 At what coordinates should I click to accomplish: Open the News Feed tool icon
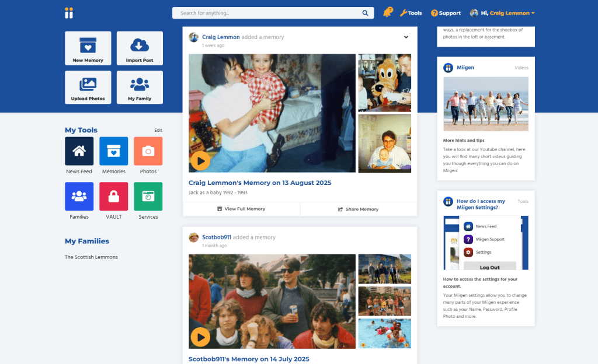coord(79,151)
